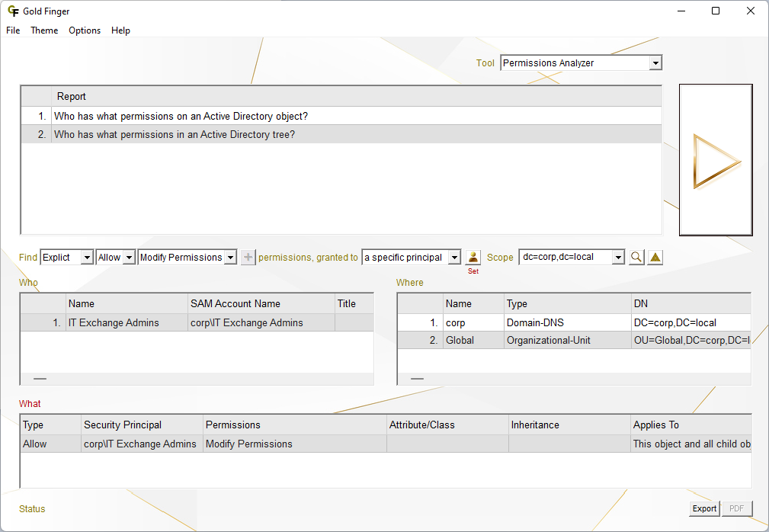Click the Export button
Image resolution: width=769 pixels, height=532 pixels.
[704, 508]
